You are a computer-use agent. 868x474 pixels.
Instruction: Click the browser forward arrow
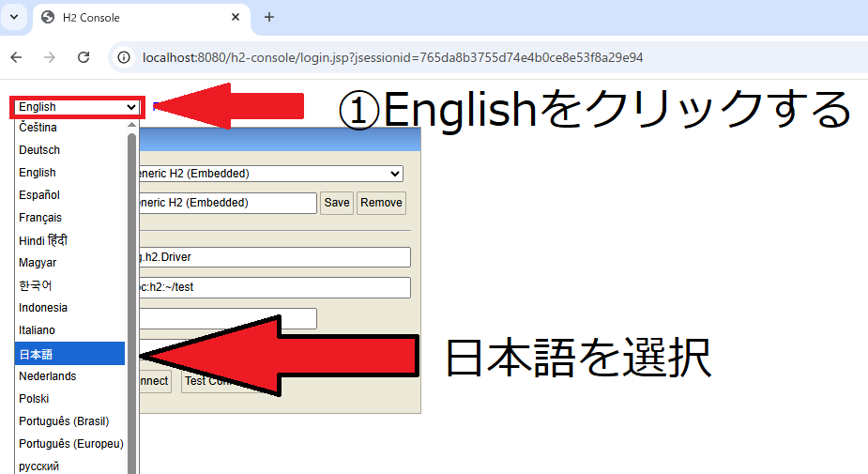click(50, 57)
